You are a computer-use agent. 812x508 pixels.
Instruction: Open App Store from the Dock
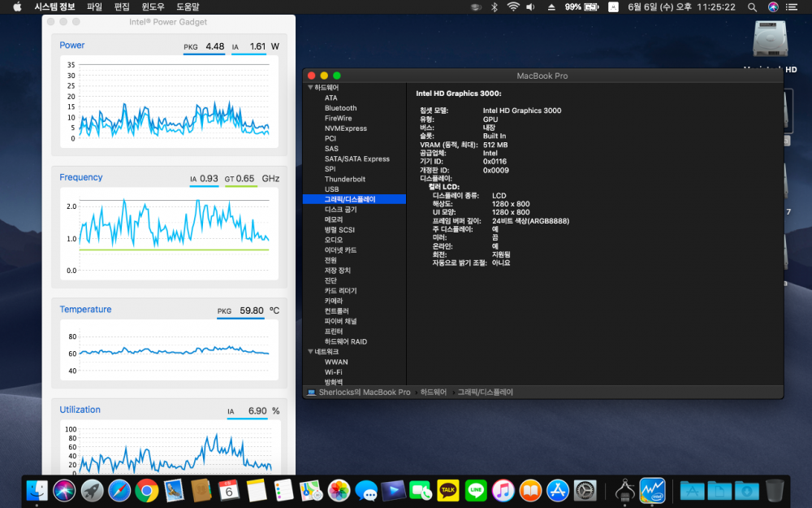[x=558, y=490]
